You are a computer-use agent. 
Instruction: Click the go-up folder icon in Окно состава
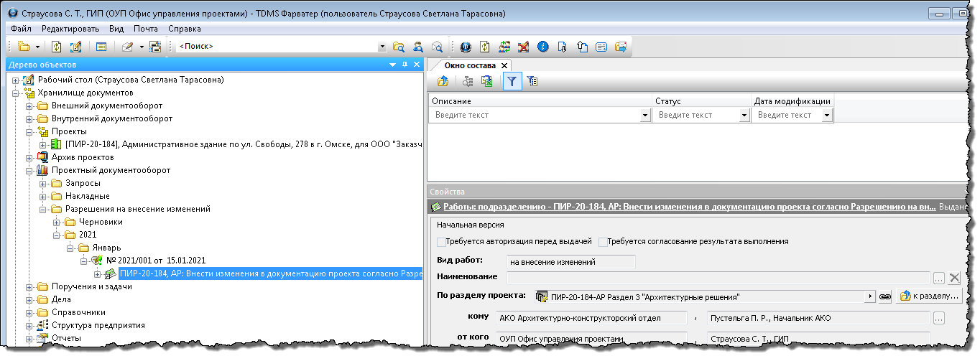pyautogui.click(x=443, y=82)
